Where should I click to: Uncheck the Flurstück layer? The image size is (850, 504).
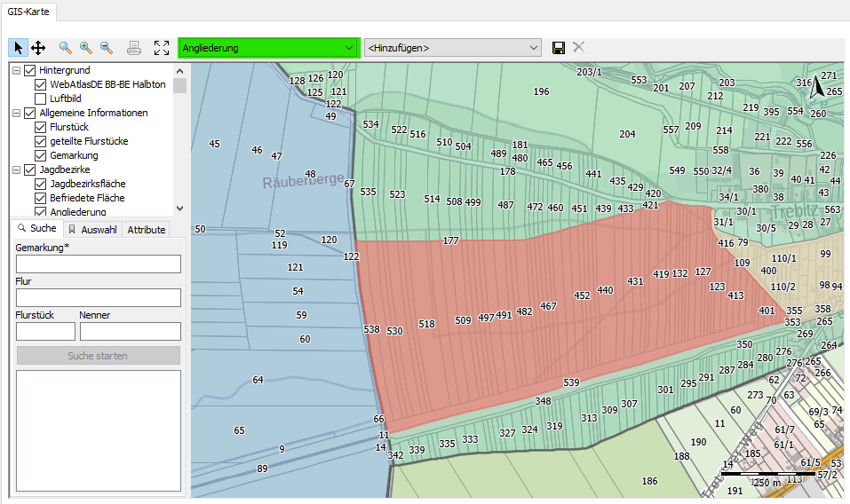[x=41, y=127]
